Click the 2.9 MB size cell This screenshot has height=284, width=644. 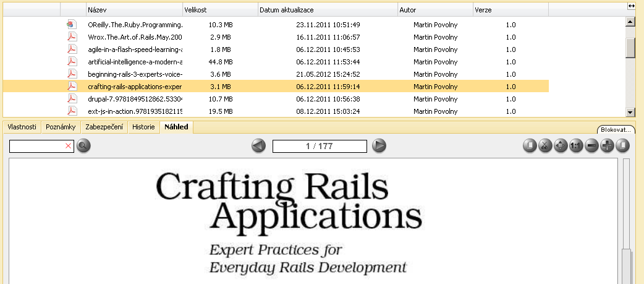221,37
